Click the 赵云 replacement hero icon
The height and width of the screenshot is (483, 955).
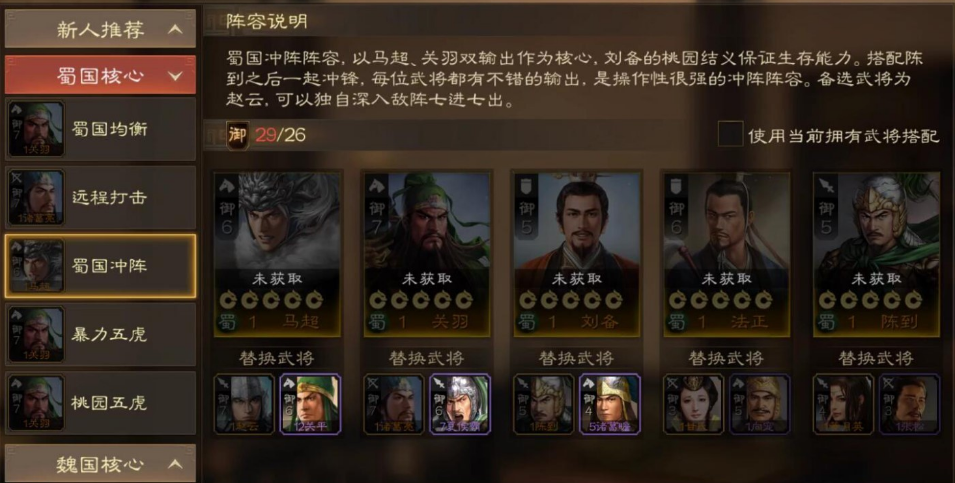[x=244, y=404]
